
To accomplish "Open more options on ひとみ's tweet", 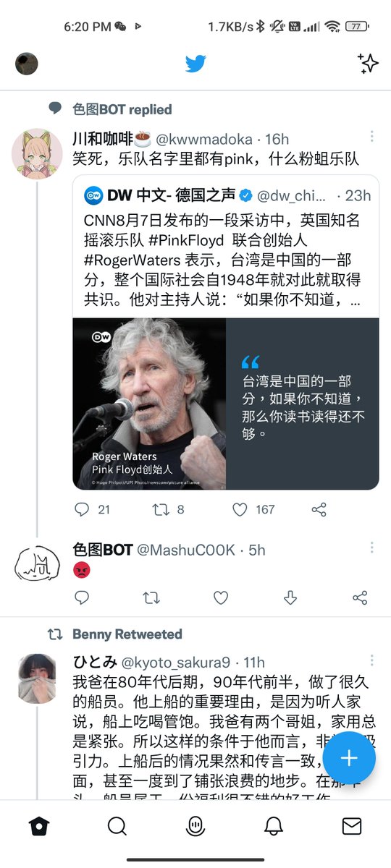I will click(x=371, y=660).
